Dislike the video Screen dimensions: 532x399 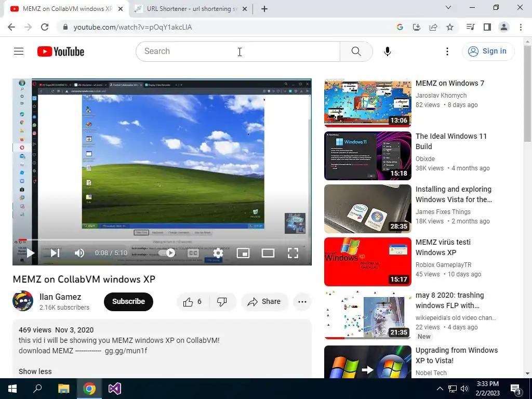point(222,302)
